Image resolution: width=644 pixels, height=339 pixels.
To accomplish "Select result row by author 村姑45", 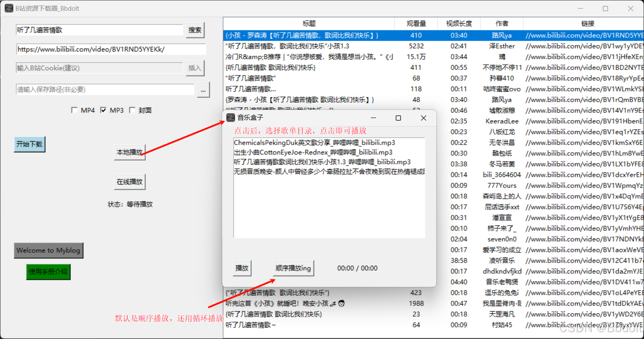I will [x=434, y=325].
